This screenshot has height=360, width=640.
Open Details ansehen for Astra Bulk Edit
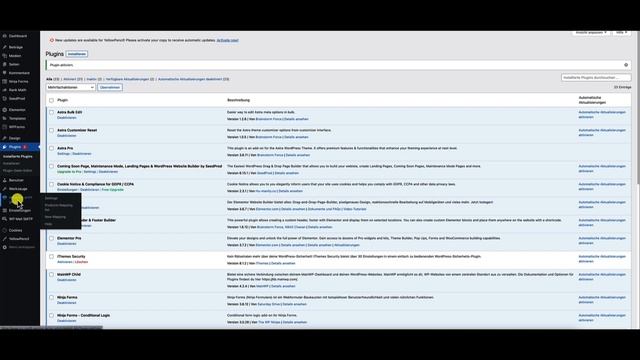[x=296, y=119]
